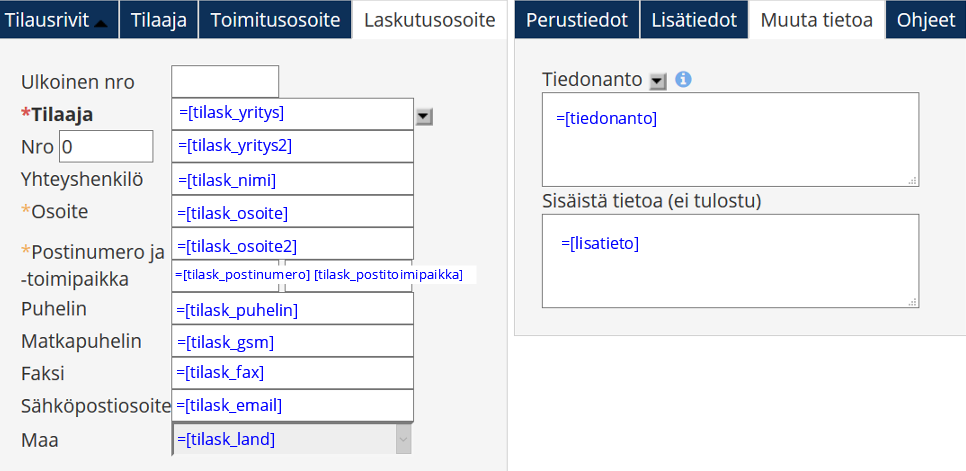Click the Matkapuhelin mobile phone field
Viewport: 966px width, 471px height.
pyautogui.click(x=294, y=342)
